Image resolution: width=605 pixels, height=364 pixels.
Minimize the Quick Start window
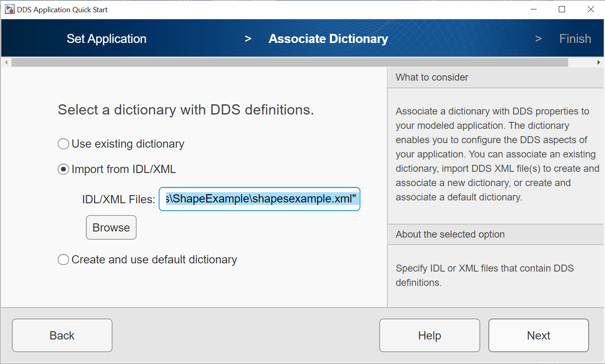coord(533,9)
